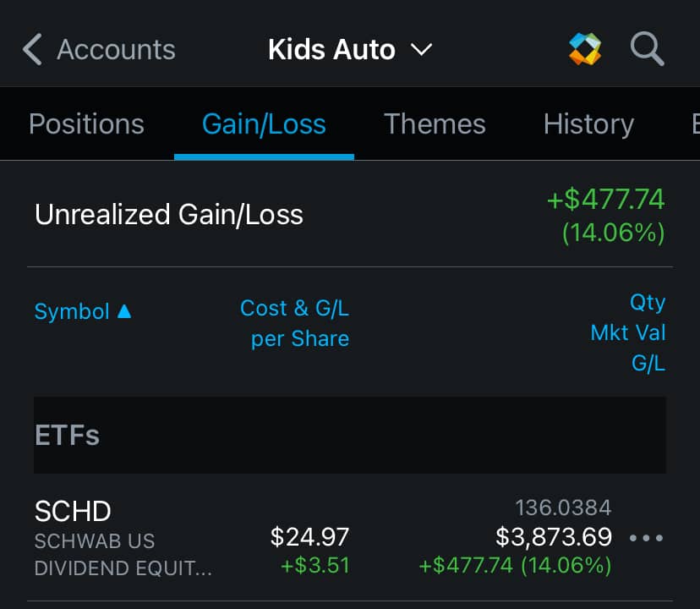Open the Themes tab
700x609 pixels.
pyautogui.click(x=435, y=124)
